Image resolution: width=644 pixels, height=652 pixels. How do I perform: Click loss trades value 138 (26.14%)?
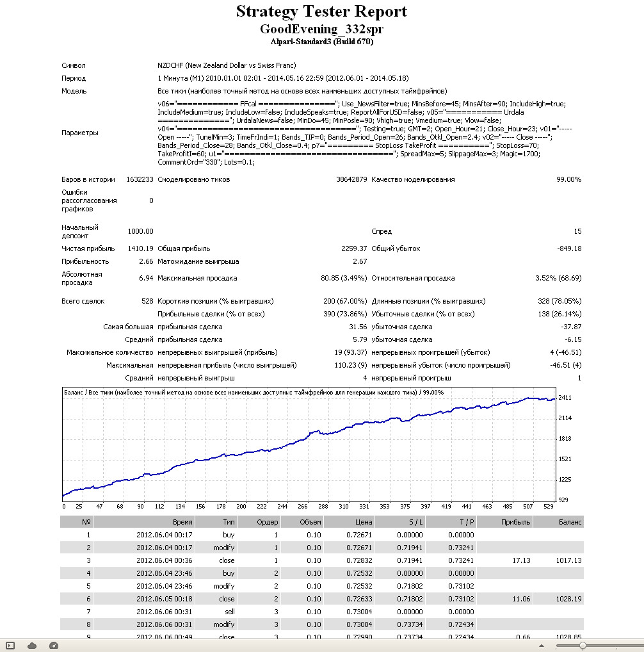pyautogui.click(x=559, y=314)
